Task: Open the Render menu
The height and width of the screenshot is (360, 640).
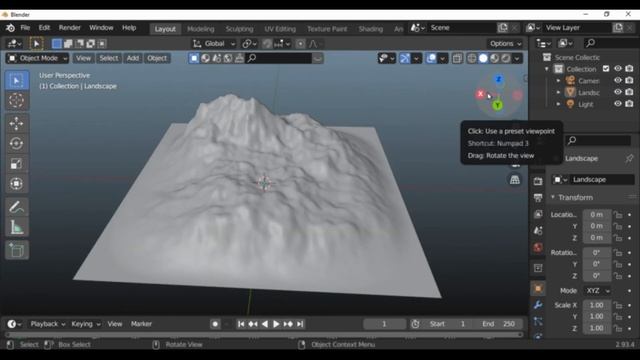Action: click(70, 28)
